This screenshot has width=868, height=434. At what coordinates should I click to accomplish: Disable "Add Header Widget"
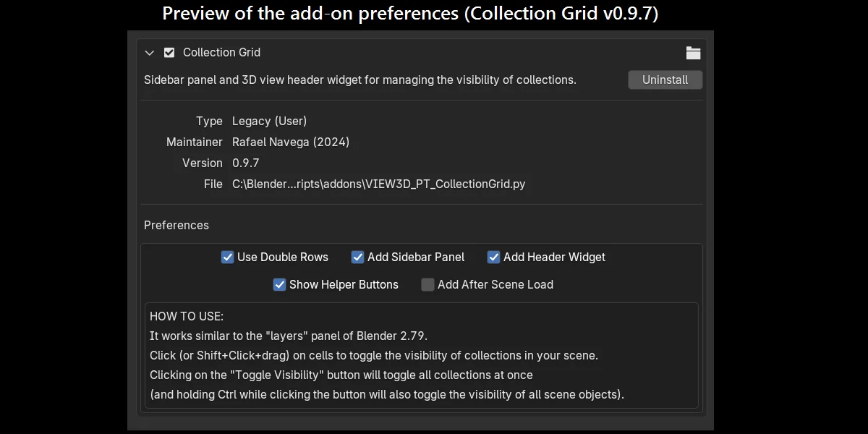(x=493, y=257)
